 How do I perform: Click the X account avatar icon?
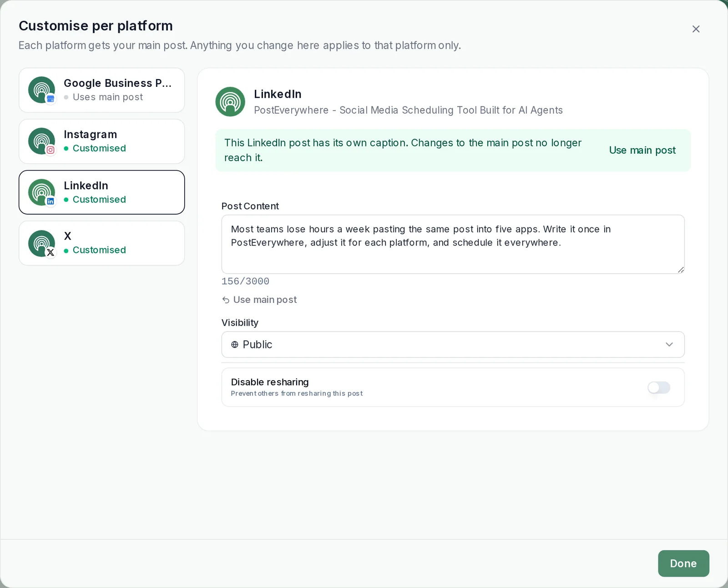coord(41,243)
